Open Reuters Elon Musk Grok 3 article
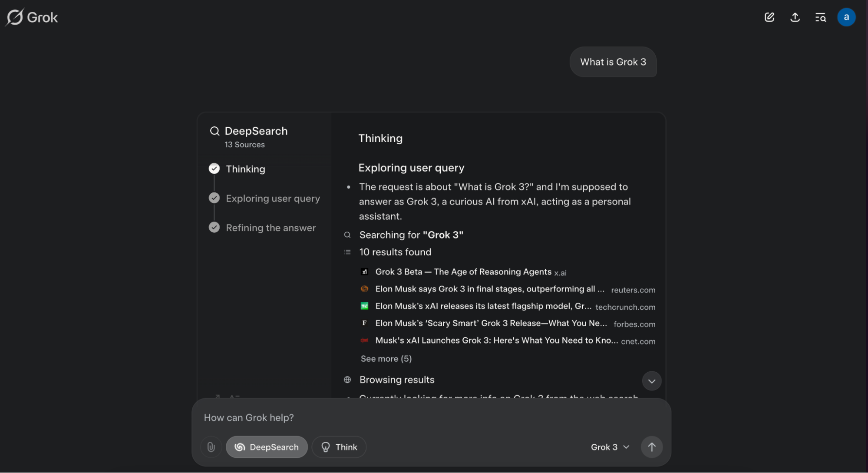This screenshot has width=868, height=473. [490, 289]
